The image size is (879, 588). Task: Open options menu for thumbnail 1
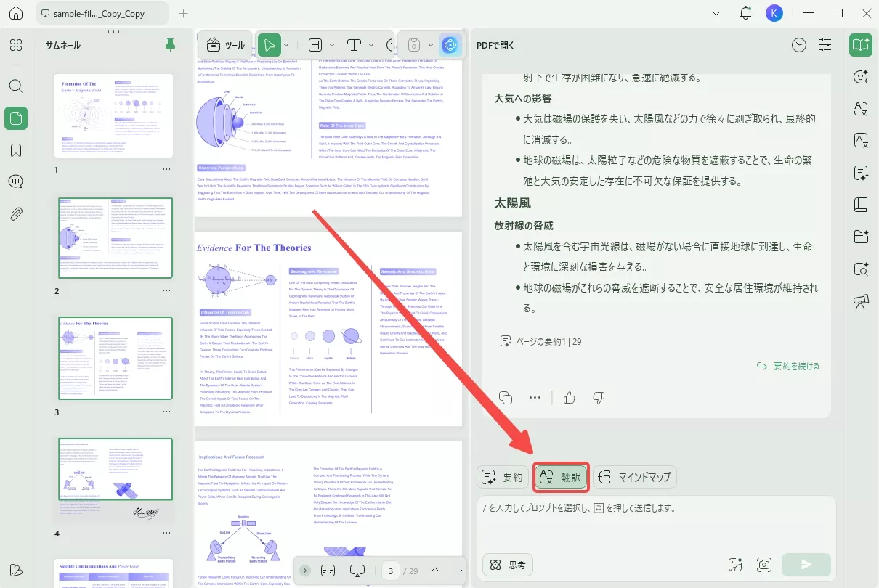pos(166,169)
